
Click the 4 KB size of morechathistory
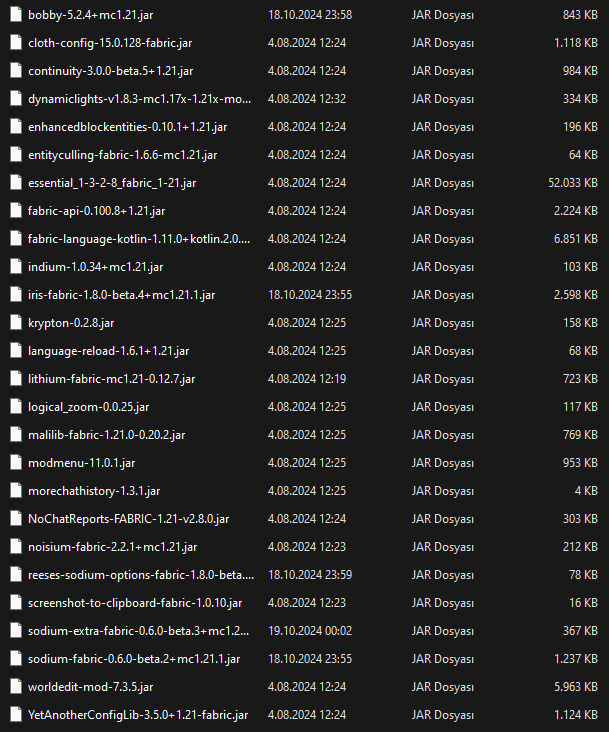(x=586, y=491)
